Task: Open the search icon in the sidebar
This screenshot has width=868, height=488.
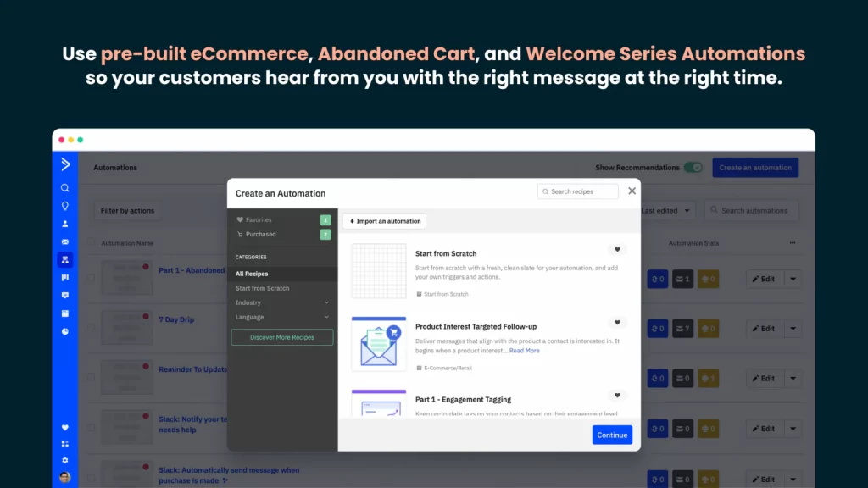Action: (x=64, y=188)
